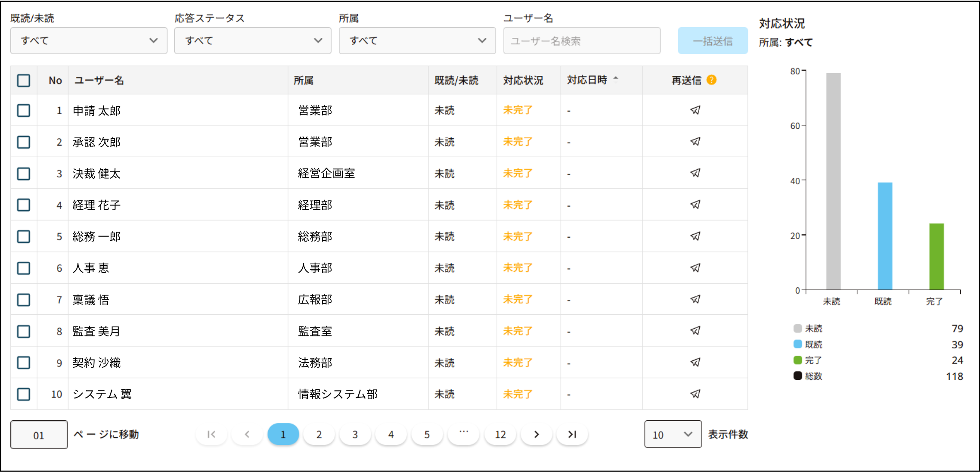This screenshot has height=472, width=980.
Task: Click resend icon for 経理 花子
Action: click(x=695, y=205)
